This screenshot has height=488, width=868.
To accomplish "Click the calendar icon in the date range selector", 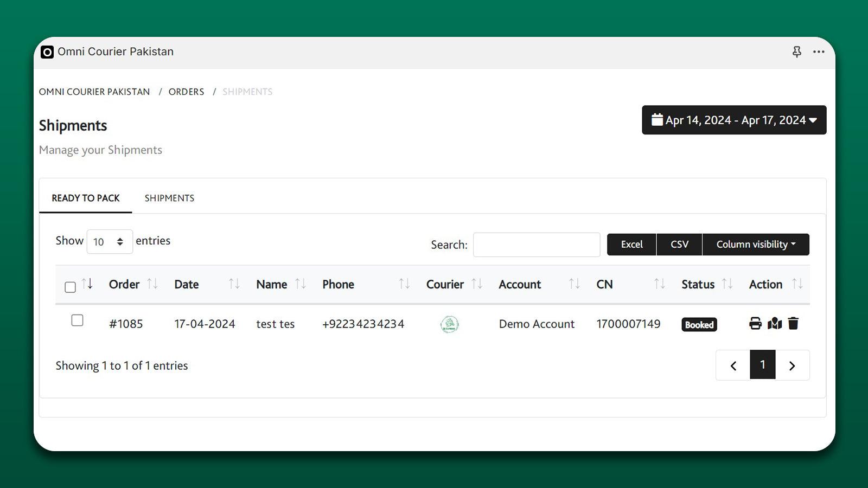I will pyautogui.click(x=657, y=120).
